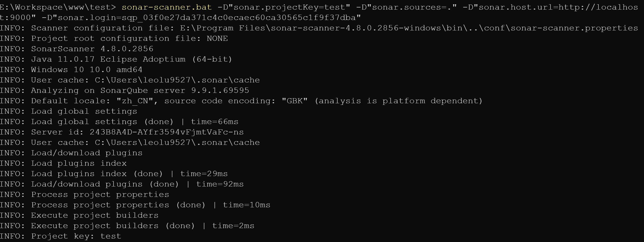This screenshot has width=644, height=242.
Task: Click the "GBK" source code encoding text
Action: pyautogui.click(x=294, y=101)
